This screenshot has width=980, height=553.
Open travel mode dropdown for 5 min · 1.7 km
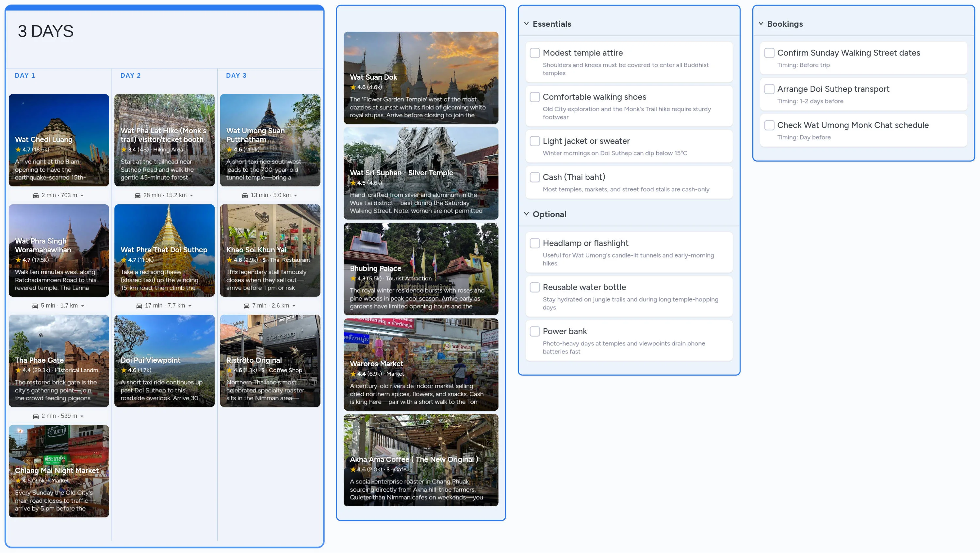[x=83, y=306]
